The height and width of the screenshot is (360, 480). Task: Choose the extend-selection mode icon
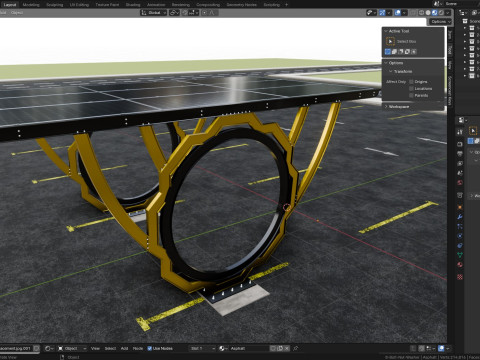pyautogui.click(x=394, y=52)
